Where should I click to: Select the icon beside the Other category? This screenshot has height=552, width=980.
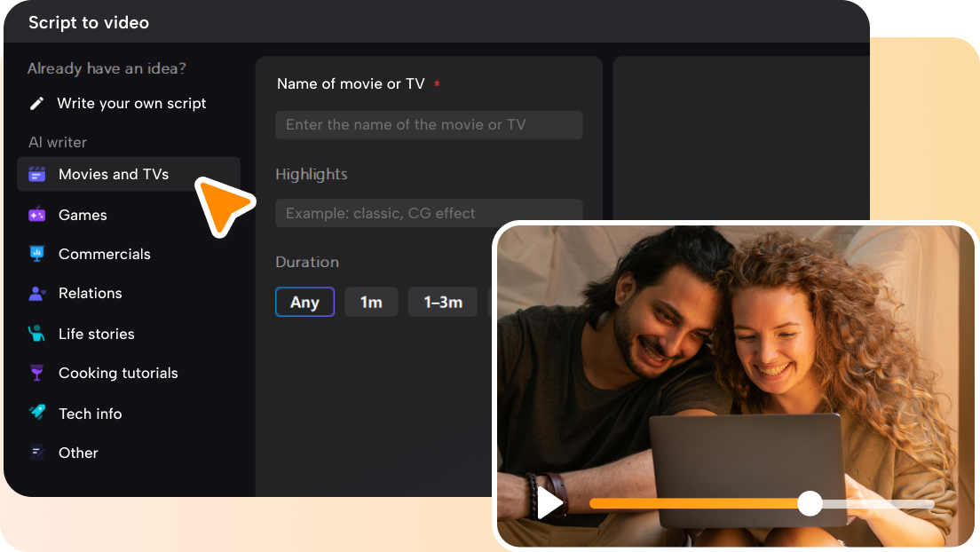(36, 453)
